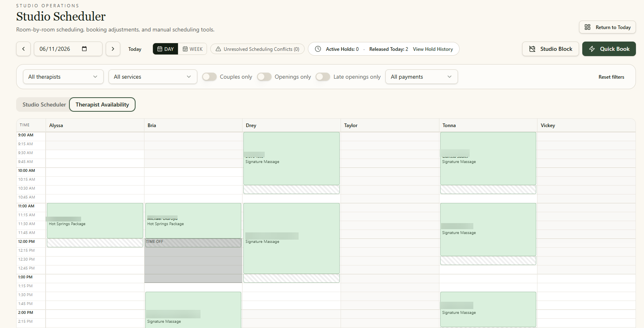Open View Hold History link
The width and height of the screenshot is (644, 328).
point(433,49)
